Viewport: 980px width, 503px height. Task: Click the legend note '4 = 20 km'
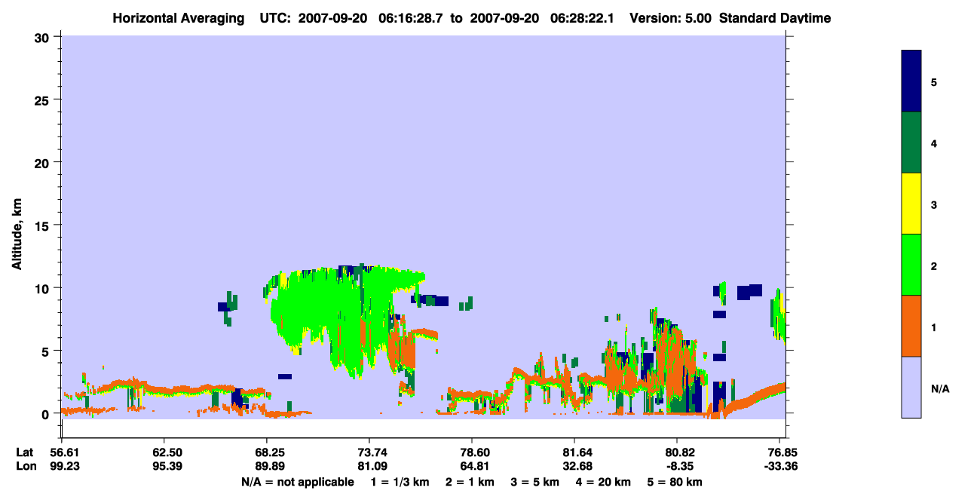603,482
